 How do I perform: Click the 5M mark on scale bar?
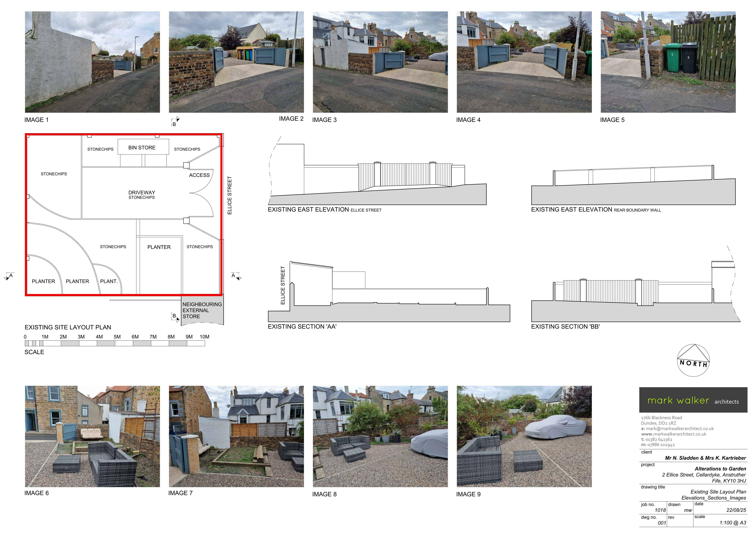117,337
